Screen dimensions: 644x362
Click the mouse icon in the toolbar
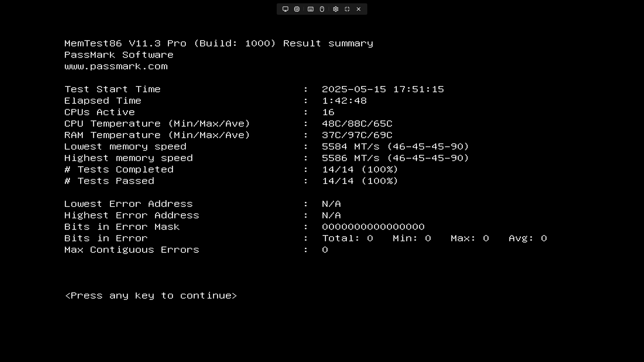coord(322,9)
